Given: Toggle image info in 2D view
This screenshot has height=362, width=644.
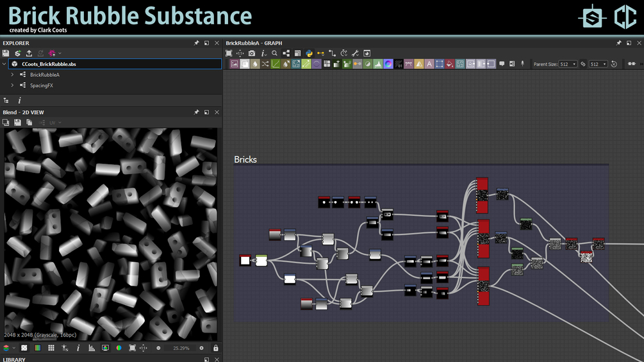Looking at the screenshot, I should pyautogui.click(x=78, y=348).
